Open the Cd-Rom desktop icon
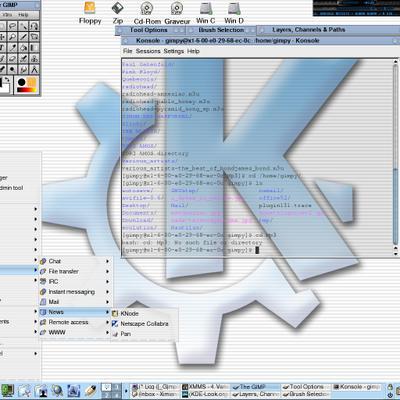The height and width of the screenshot is (400, 400). tap(147, 13)
